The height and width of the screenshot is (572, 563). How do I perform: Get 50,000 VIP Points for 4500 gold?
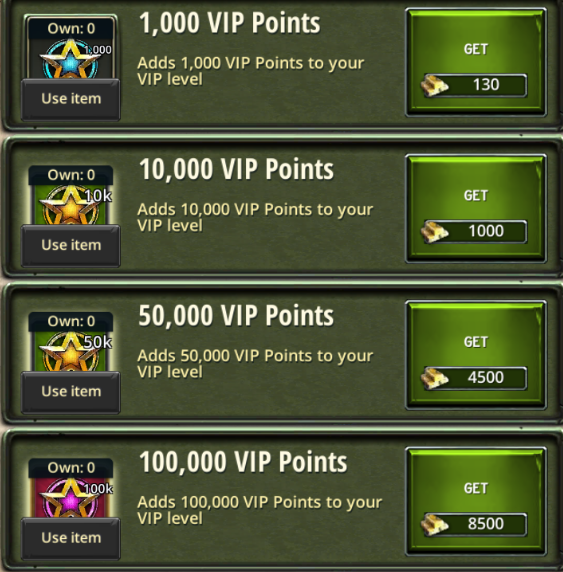click(476, 355)
